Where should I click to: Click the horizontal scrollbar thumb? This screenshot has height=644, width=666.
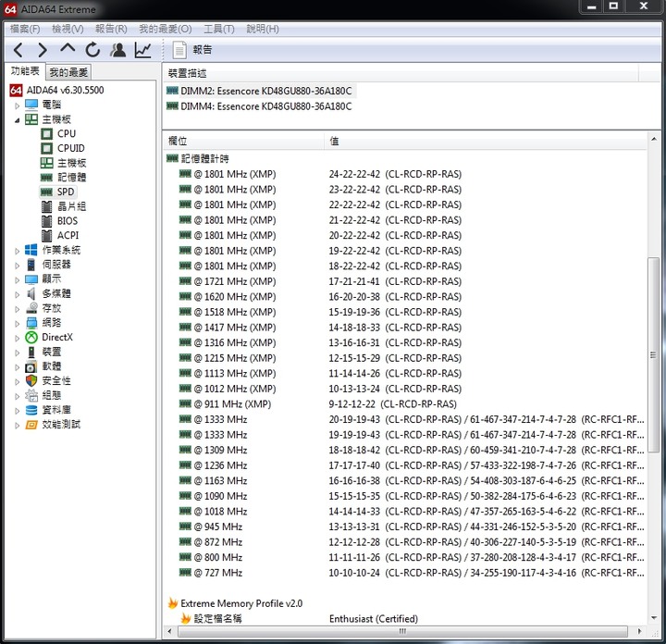[x=402, y=631]
